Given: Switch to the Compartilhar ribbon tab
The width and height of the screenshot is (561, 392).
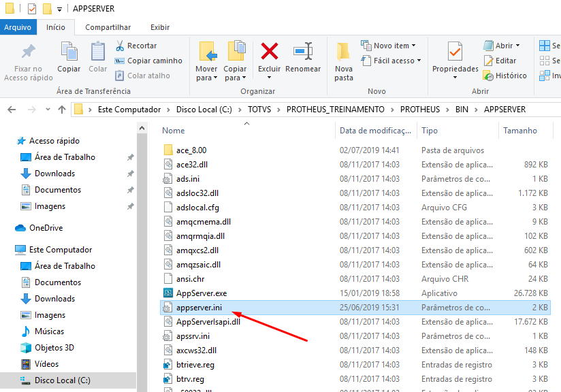Looking at the screenshot, I should (108, 27).
